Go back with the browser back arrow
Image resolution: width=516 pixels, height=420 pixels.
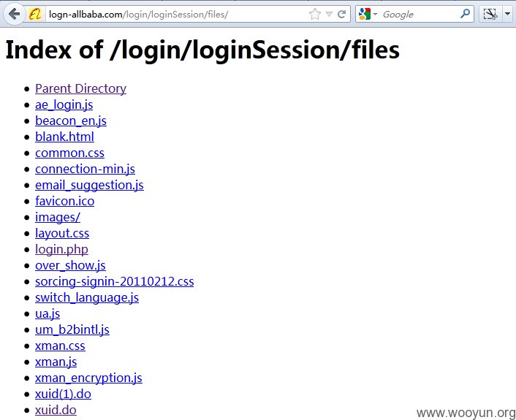15,14
